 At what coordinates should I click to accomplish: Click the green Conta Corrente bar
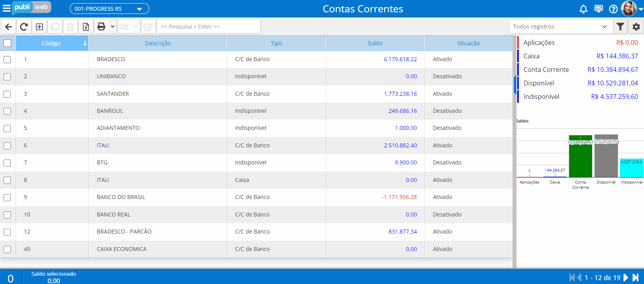point(580,156)
